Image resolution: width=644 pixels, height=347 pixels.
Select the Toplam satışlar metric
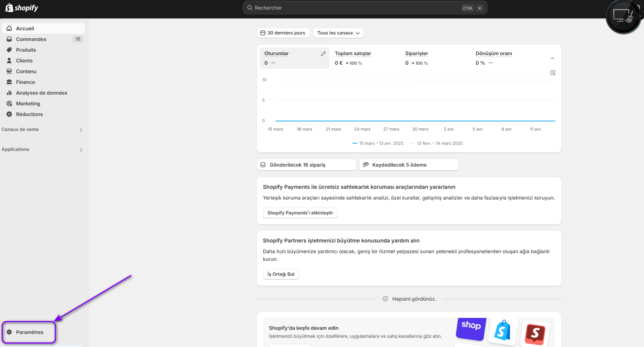[365, 58]
